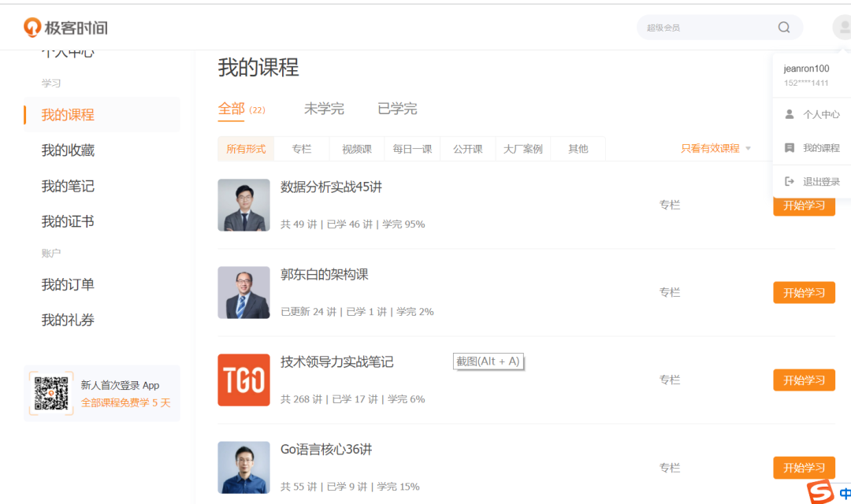Click 数据分析实战45讲 instructor thumbnail
The image size is (851, 504).
tap(243, 205)
